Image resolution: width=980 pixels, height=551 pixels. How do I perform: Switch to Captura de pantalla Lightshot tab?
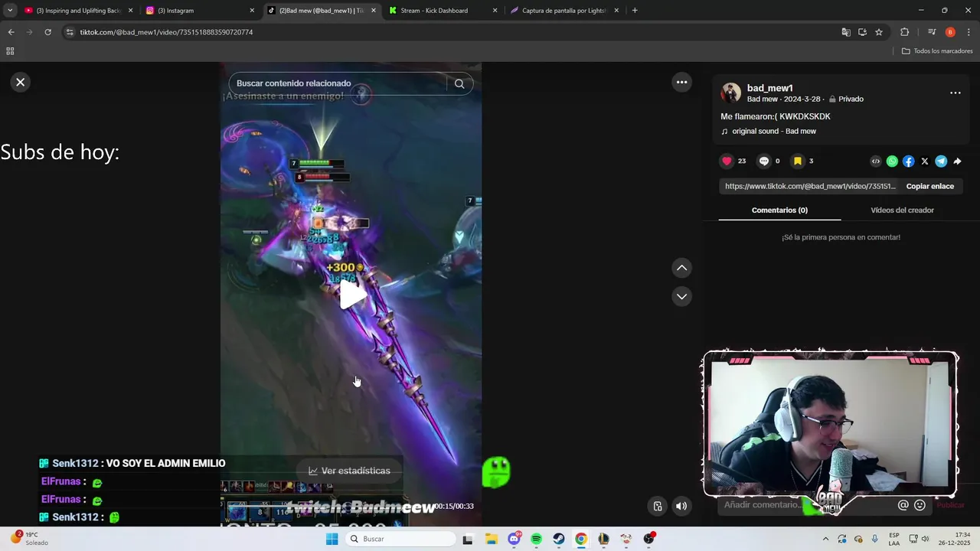click(564, 11)
